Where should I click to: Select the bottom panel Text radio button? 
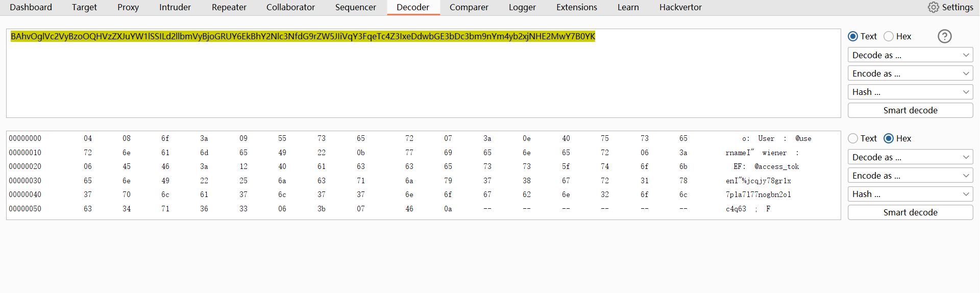coord(853,138)
